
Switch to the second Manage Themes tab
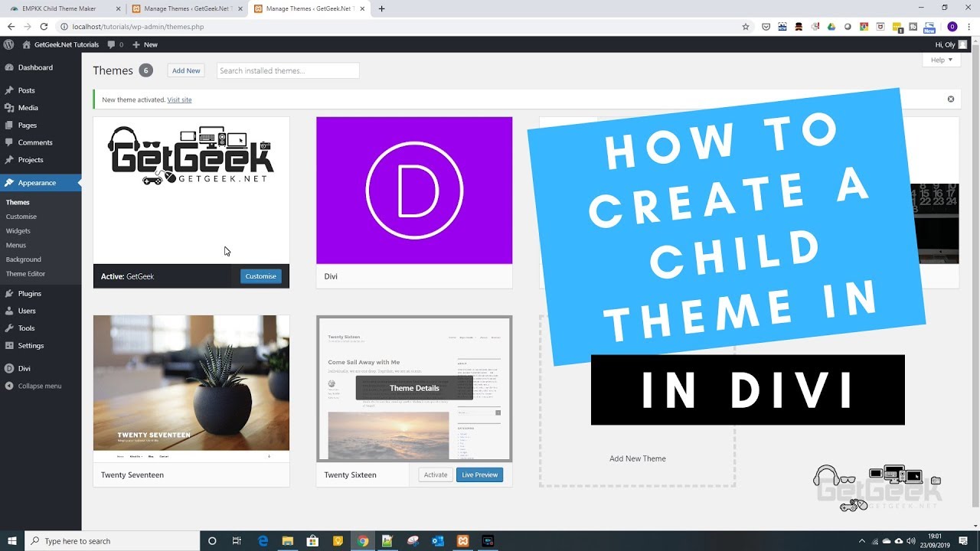click(309, 8)
